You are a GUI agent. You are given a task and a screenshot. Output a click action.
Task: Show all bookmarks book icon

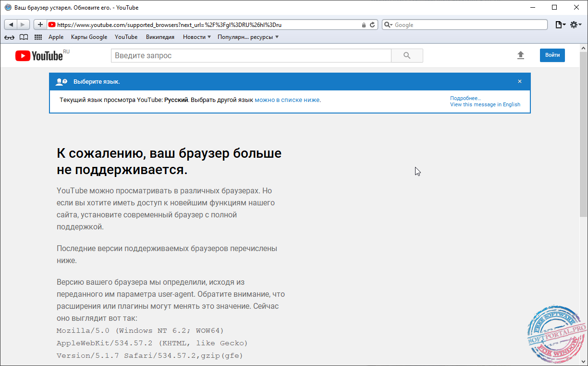click(x=24, y=37)
